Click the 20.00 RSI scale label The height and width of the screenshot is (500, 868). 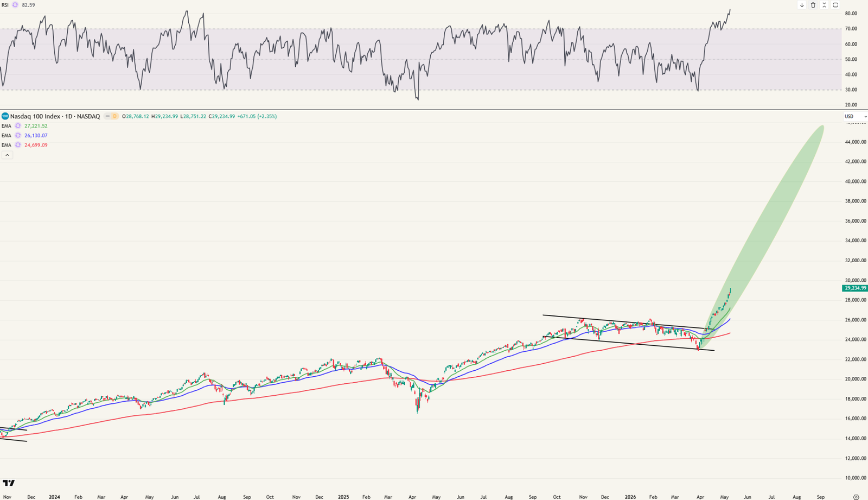coord(851,105)
